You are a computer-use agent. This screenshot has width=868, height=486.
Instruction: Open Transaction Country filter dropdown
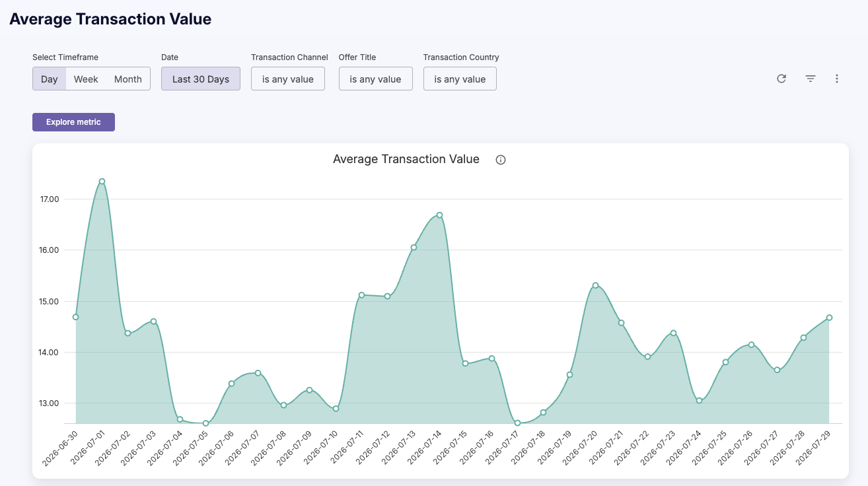460,79
